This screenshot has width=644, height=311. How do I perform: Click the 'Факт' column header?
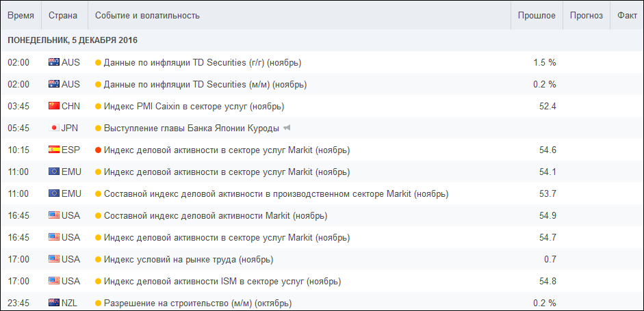click(626, 15)
